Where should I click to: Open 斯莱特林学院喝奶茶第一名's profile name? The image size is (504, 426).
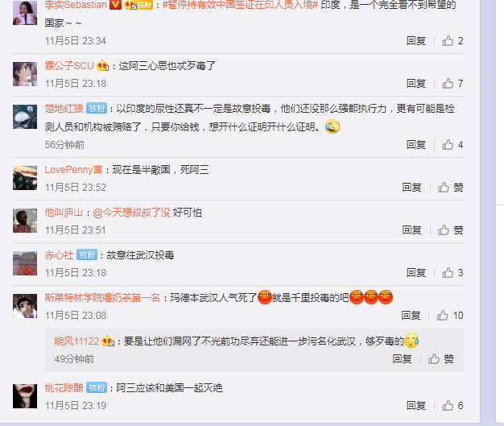pos(102,298)
